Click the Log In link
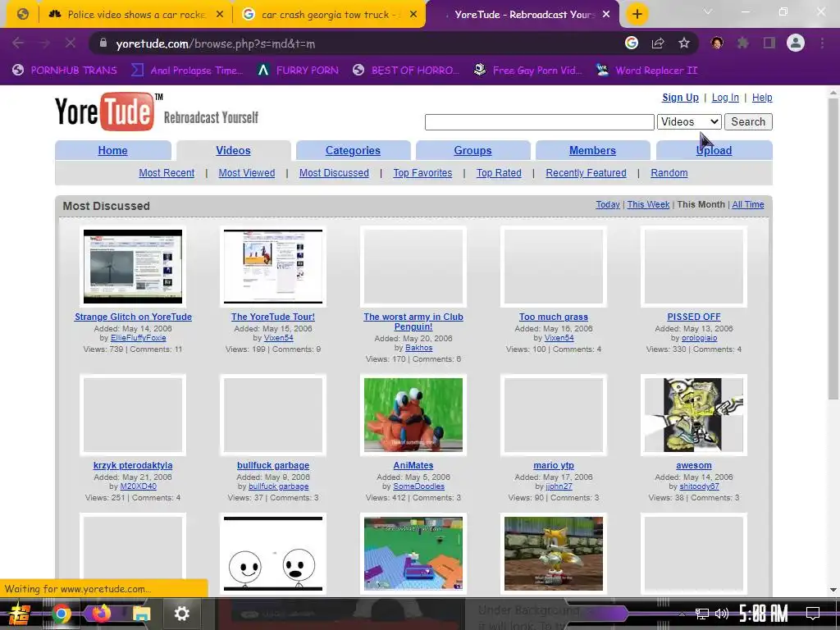The image size is (840, 630). point(725,98)
